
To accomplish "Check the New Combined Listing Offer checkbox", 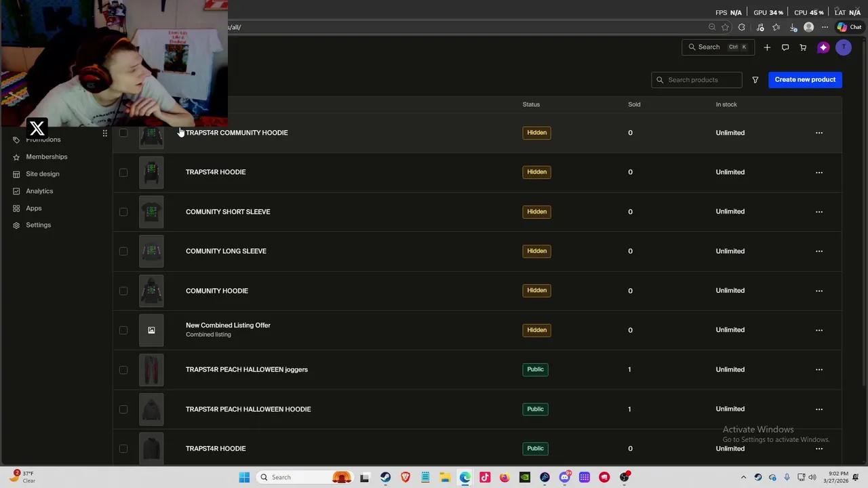I will [123, 330].
